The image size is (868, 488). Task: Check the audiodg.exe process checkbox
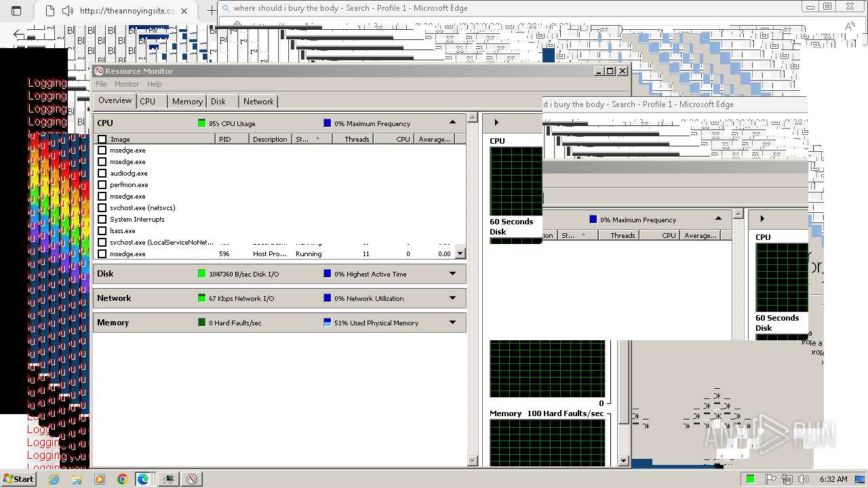click(102, 174)
